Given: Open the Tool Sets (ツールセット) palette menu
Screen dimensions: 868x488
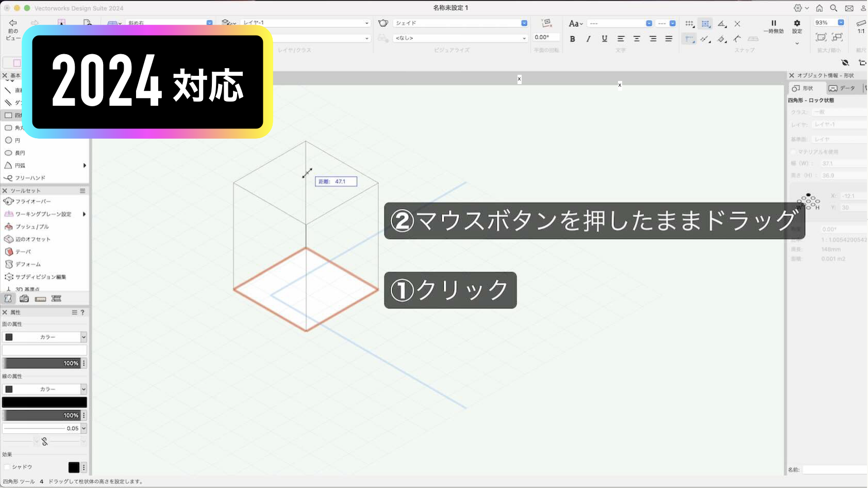Looking at the screenshot, I should click(82, 191).
